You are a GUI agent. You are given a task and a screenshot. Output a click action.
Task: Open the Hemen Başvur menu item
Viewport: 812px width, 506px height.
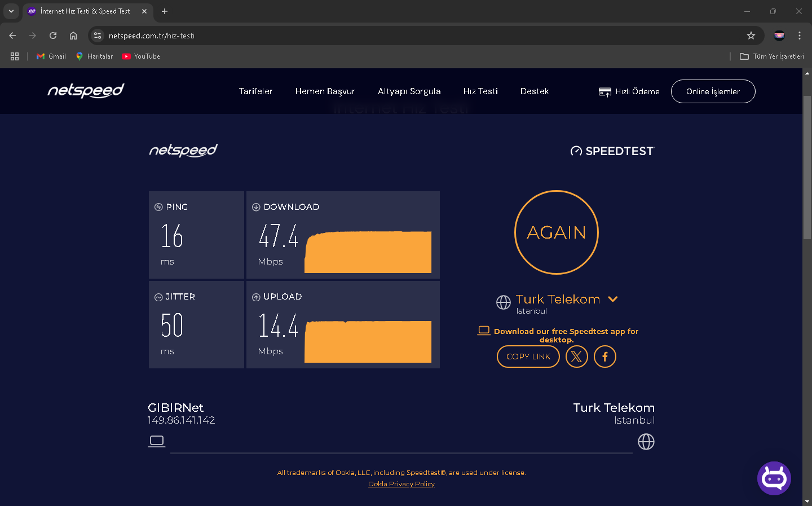(x=325, y=91)
